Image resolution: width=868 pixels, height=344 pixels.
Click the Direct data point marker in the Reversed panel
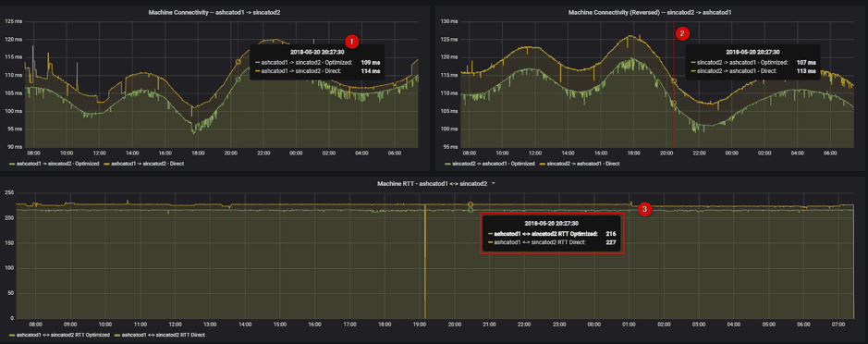coord(674,80)
